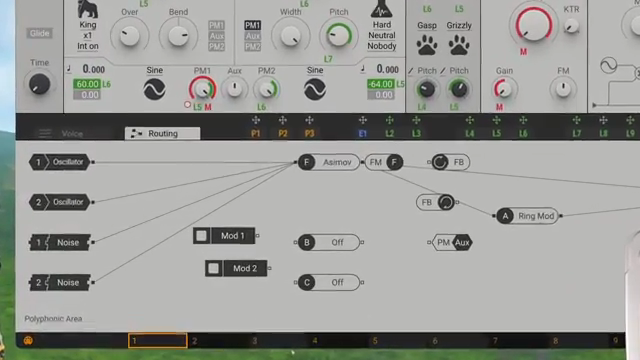Open the Asimov filter type selector
The image size is (640, 360).
click(337, 162)
